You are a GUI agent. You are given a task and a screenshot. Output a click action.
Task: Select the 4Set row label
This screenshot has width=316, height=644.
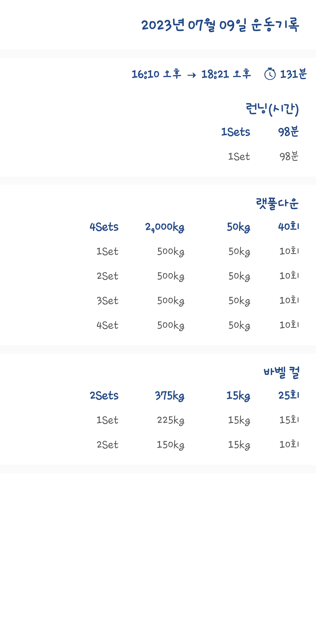107,325
